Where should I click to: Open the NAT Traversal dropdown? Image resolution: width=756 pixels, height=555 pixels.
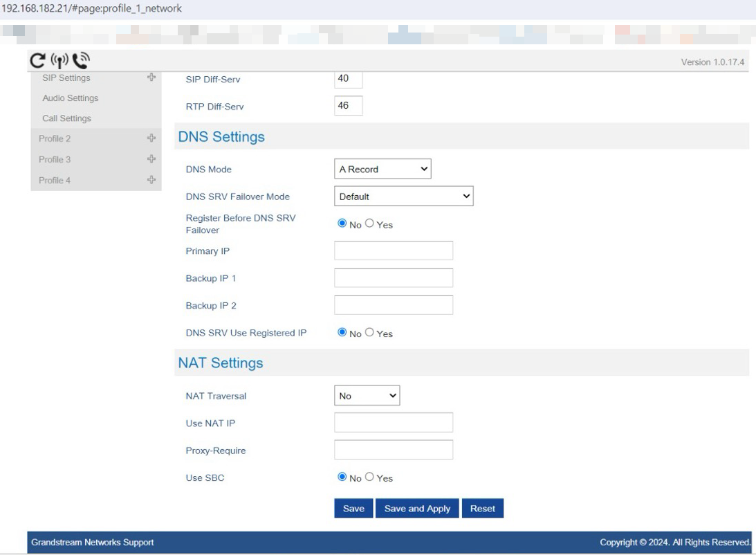pyautogui.click(x=367, y=396)
